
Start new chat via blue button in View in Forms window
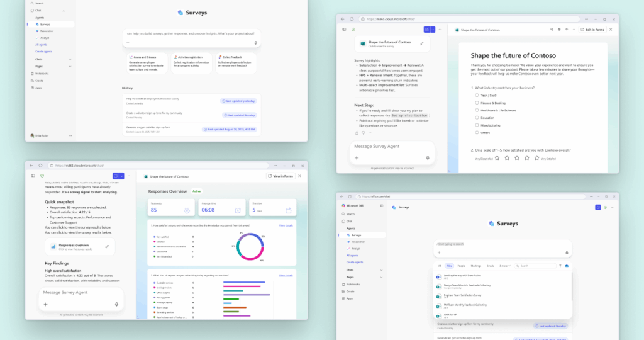coord(116,176)
